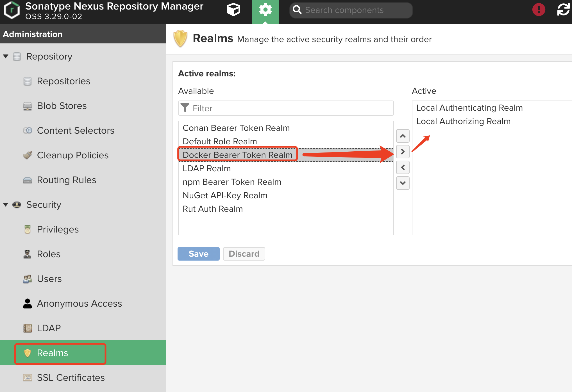Click the Anonymous Access silhouette icon
The width and height of the screenshot is (572, 392).
[28, 304]
